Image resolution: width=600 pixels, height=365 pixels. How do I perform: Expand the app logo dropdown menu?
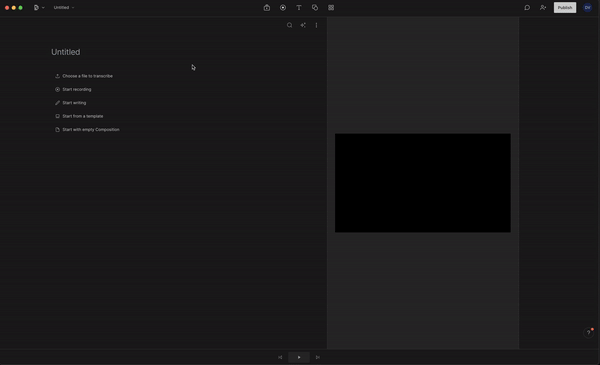tap(39, 8)
